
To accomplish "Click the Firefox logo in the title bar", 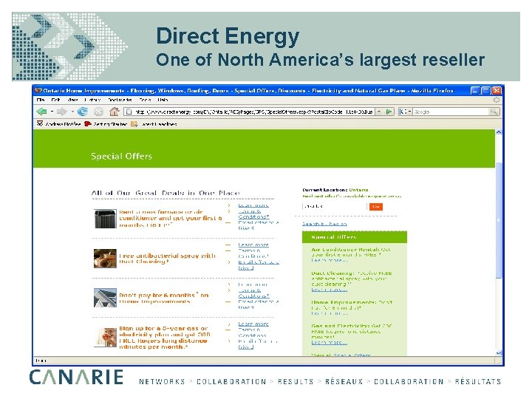I will click(38, 90).
